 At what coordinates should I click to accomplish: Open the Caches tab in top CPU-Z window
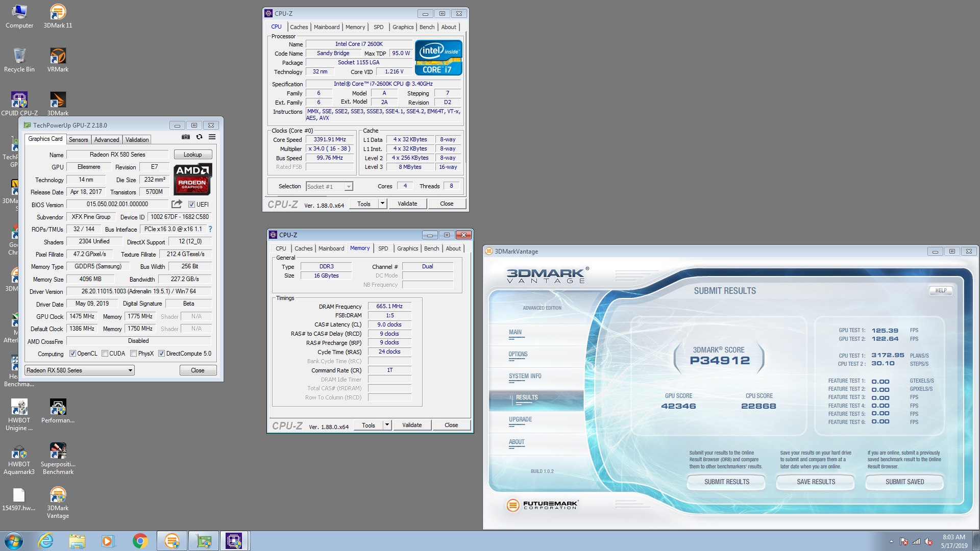tap(299, 27)
